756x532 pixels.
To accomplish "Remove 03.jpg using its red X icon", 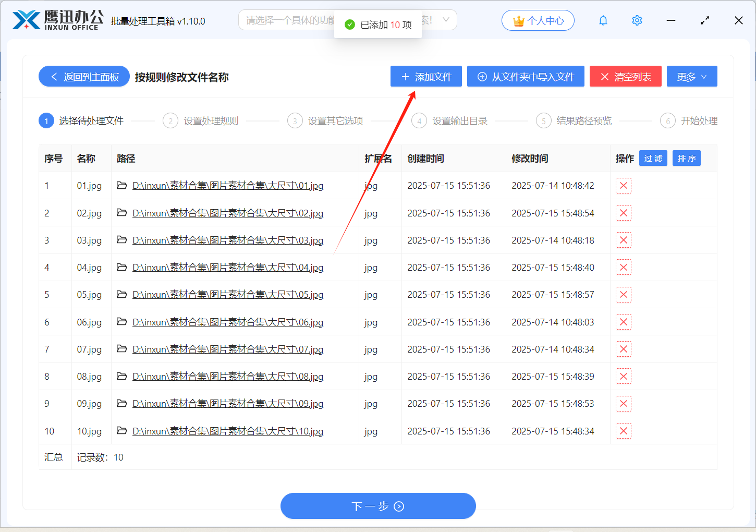I will pos(624,240).
